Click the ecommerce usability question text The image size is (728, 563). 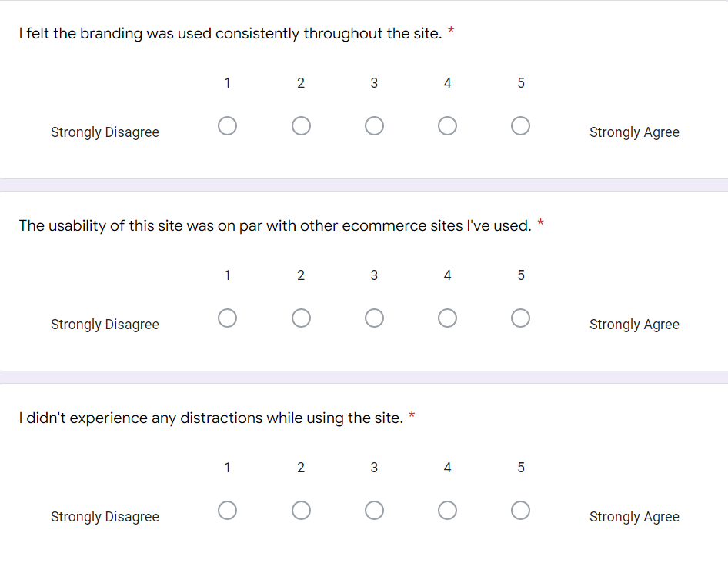[275, 225]
